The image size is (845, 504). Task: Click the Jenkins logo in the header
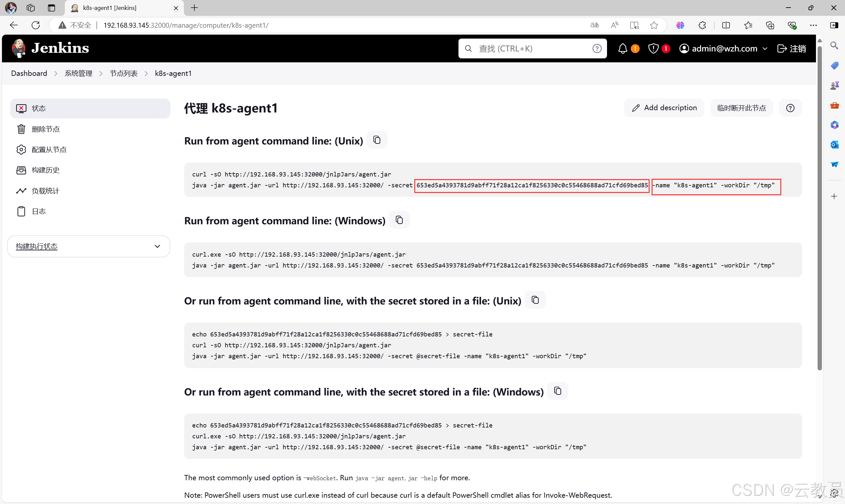(50, 48)
